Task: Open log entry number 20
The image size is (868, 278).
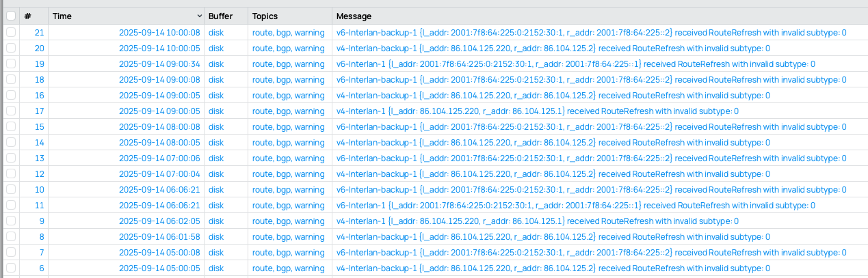Action: 39,48
